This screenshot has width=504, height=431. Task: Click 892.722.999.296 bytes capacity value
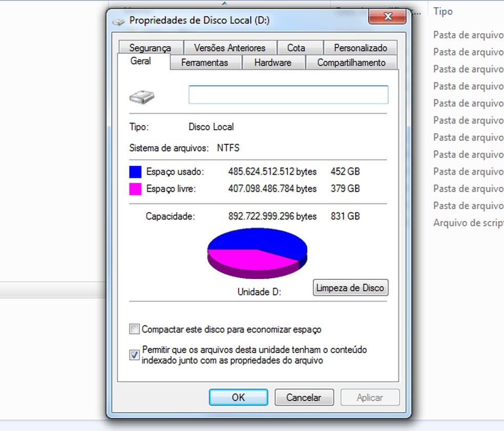click(x=272, y=216)
